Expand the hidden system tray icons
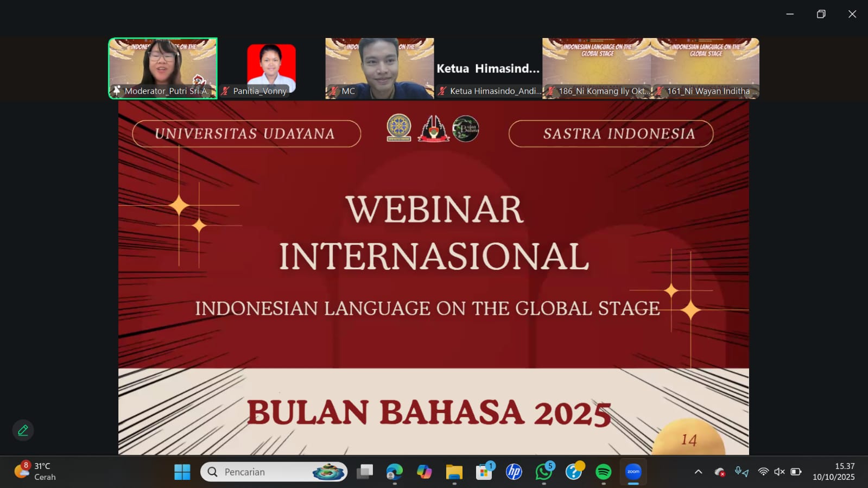The image size is (868, 488). (698, 472)
